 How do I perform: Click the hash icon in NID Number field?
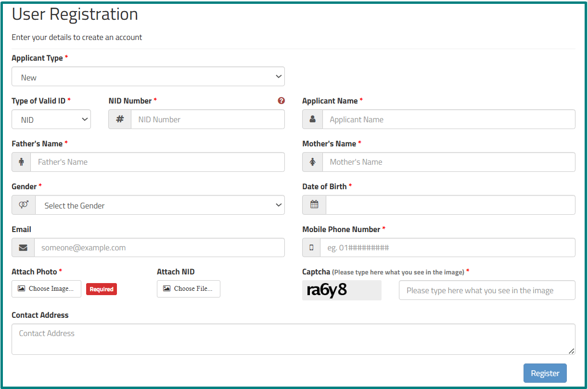119,119
